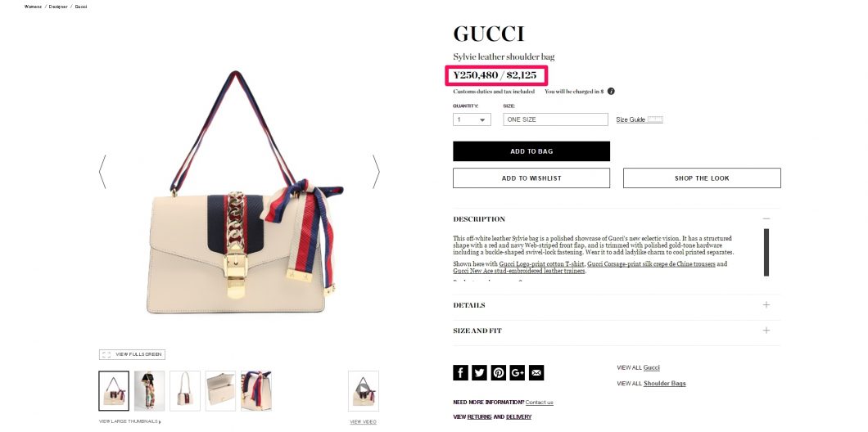
Task: Show next product image with right arrow
Action: click(376, 172)
